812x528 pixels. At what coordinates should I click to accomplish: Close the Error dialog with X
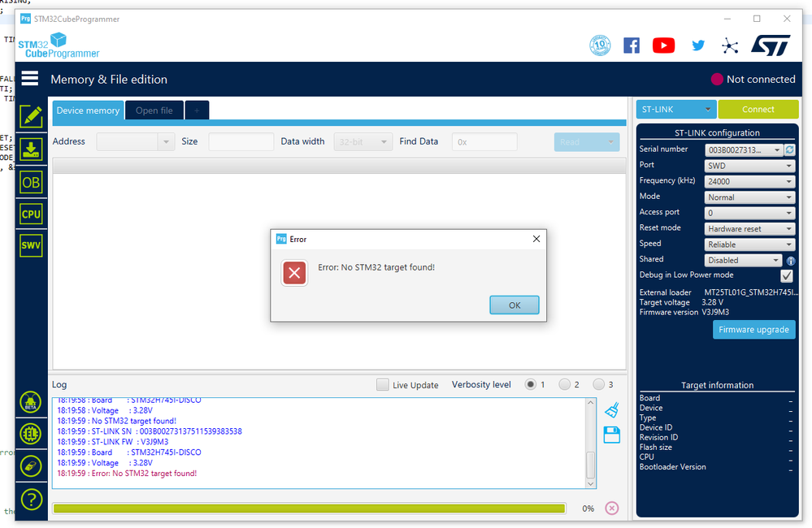tap(536, 239)
